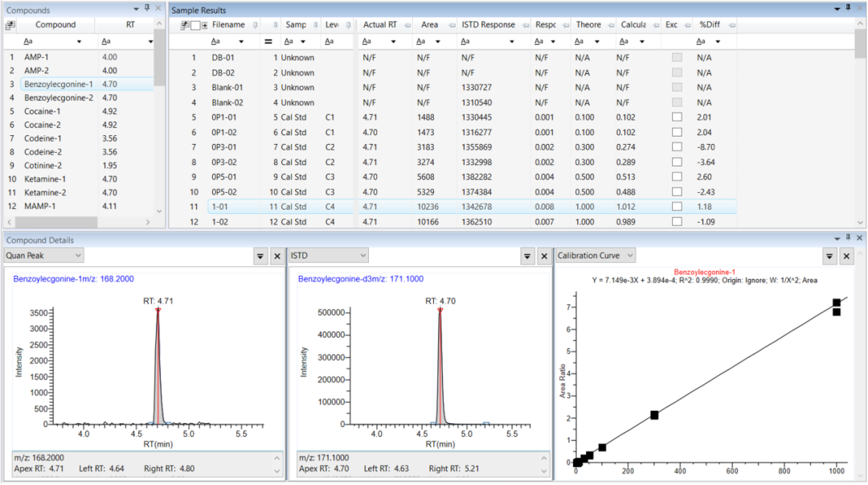Select Cocaine-1 in compounds list
This screenshot has width=868, height=485.
42,111
